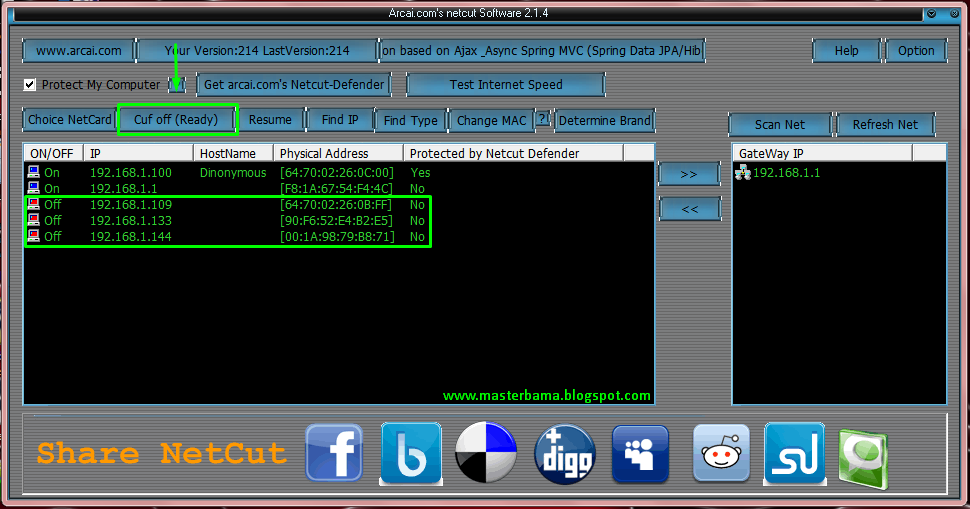Click the question mark help button
This screenshot has width=970, height=509.
[x=543, y=118]
